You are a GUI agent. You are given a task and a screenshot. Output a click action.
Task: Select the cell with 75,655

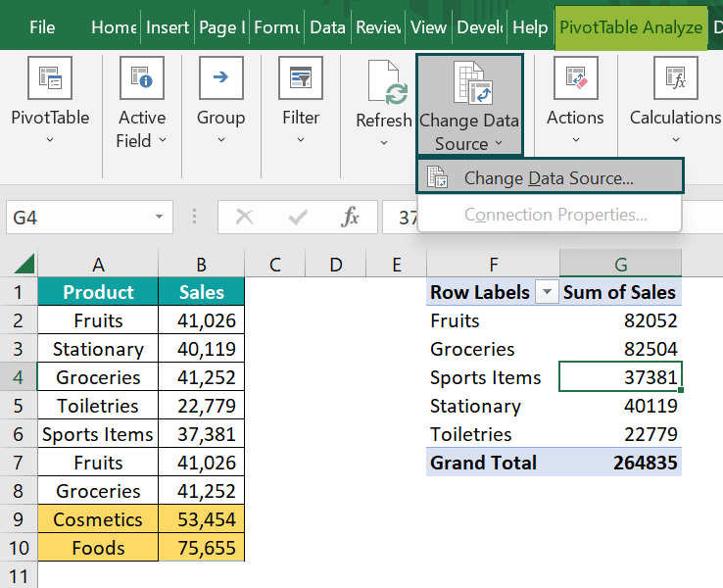pyautogui.click(x=201, y=548)
